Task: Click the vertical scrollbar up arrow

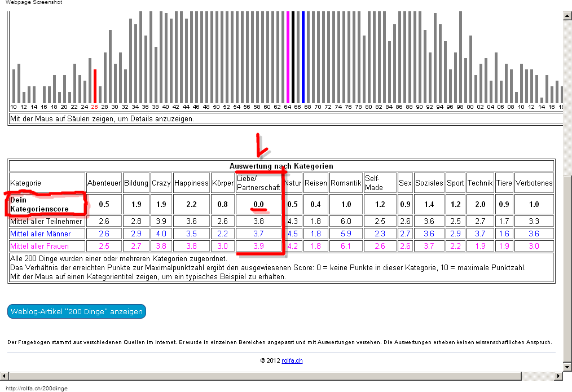Action: click(x=567, y=16)
